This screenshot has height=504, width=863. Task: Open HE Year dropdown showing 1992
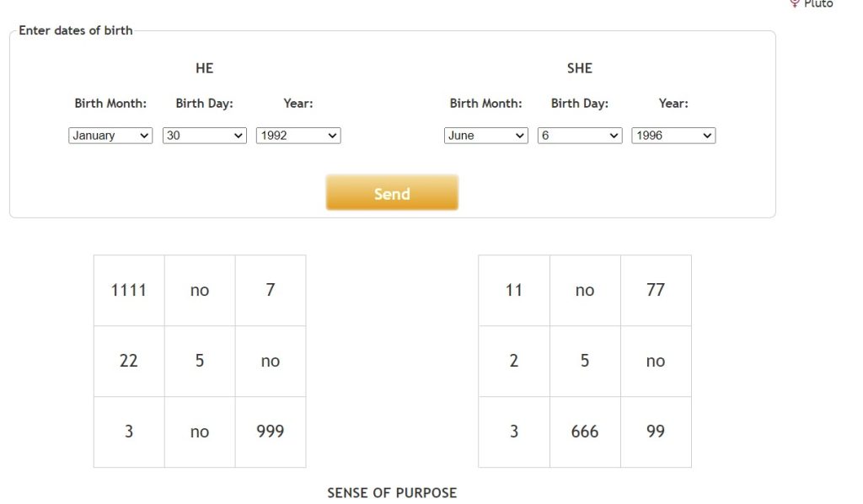pyautogui.click(x=298, y=136)
